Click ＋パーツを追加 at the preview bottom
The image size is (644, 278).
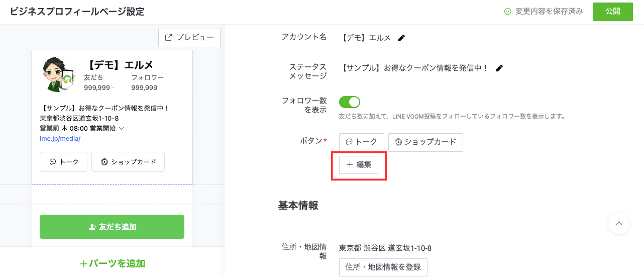pyautogui.click(x=112, y=263)
